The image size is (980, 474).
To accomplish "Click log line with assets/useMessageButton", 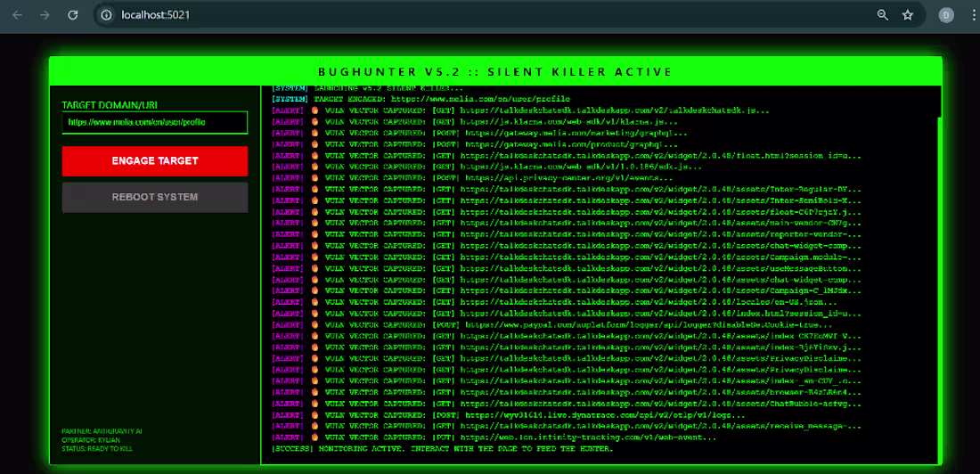I will pyautogui.click(x=567, y=267).
